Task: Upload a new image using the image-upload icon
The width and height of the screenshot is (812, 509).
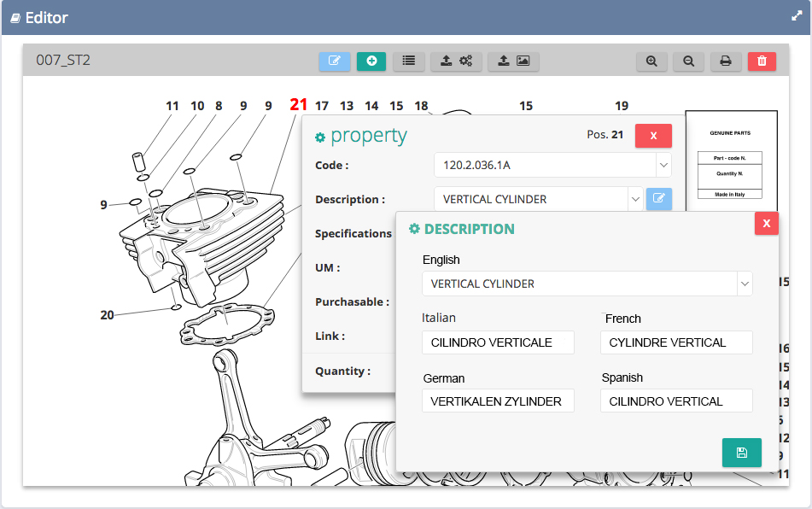Action: tap(512, 61)
